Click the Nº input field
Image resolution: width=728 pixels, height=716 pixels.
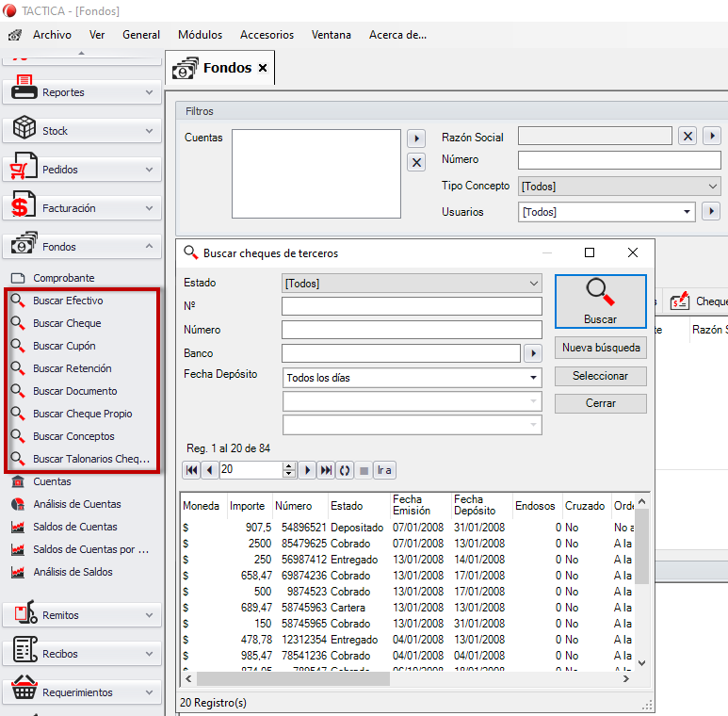(x=412, y=306)
